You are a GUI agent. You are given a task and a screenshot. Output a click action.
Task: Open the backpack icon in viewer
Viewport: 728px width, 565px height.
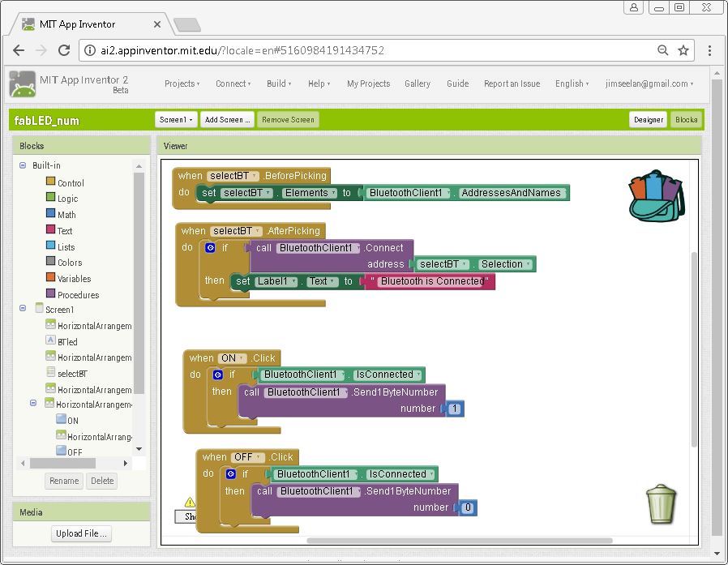point(657,196)
